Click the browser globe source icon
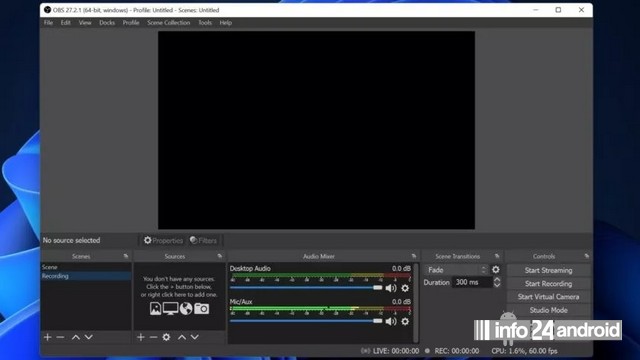This screenshot has width=640, height=360. (x=186, y=309)
